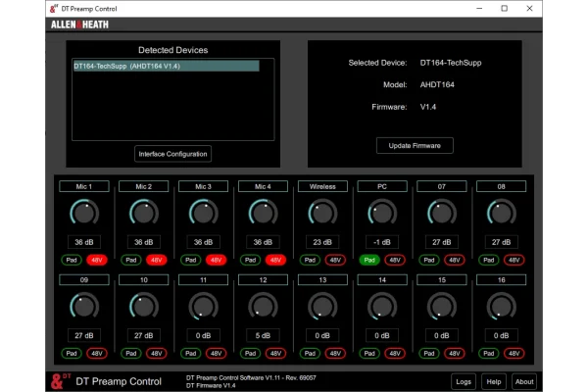The width and height of the screenshot is (588, 392).
Task: Adjust the Mic 1 gain knob
Action: (x=84, y=213)
